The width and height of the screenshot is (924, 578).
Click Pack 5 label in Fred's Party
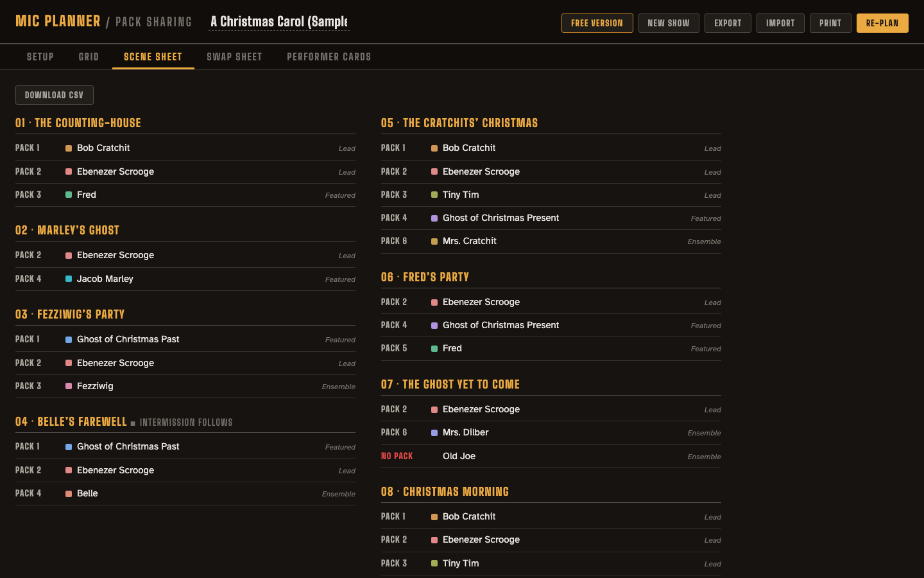[x=394, y=348]
